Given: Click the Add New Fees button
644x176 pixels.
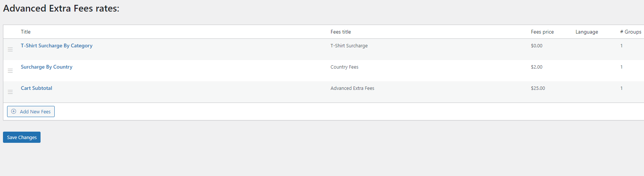Looking at the screenshot, I should tap(31, 111).
